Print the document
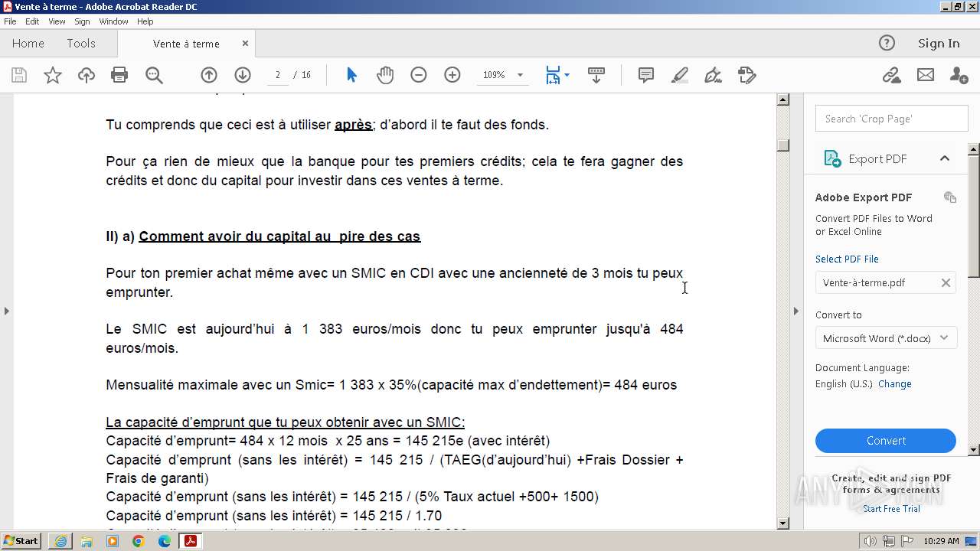The height and width of the screenshot is (551, 980). click(119, 75)
